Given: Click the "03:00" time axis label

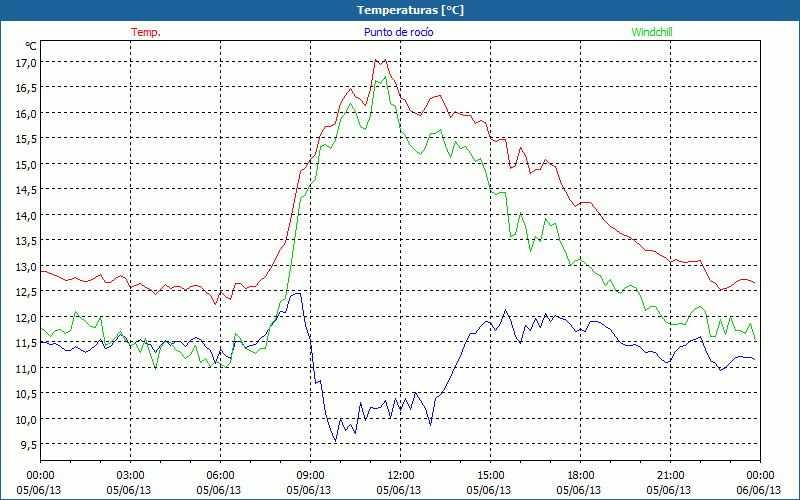Looking at the screenshot, I should coord(131,476).
